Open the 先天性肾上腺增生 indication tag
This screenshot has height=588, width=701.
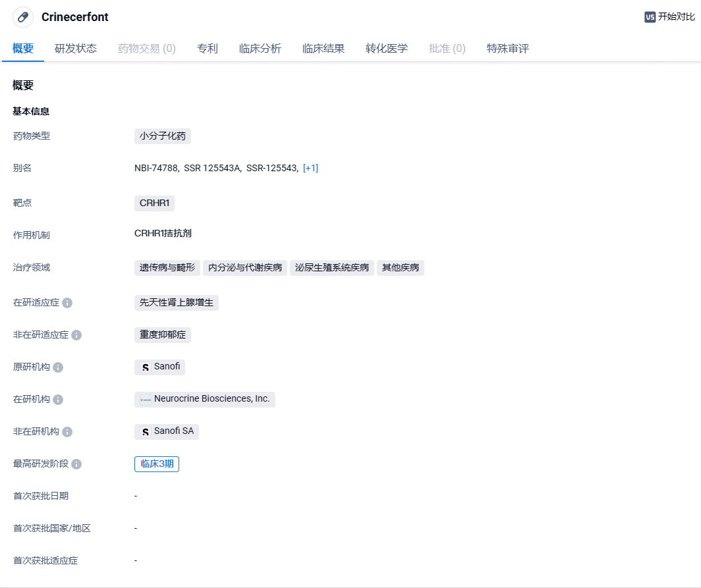[177, 302]
